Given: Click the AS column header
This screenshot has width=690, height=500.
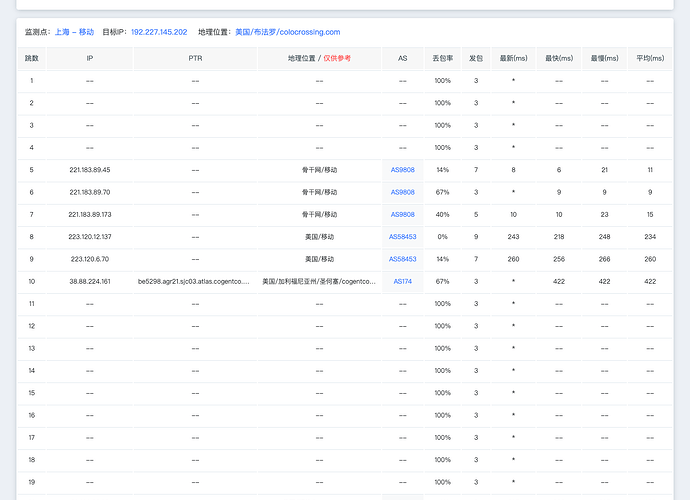Looking at the screenshot, I should [x=403, y=59].
